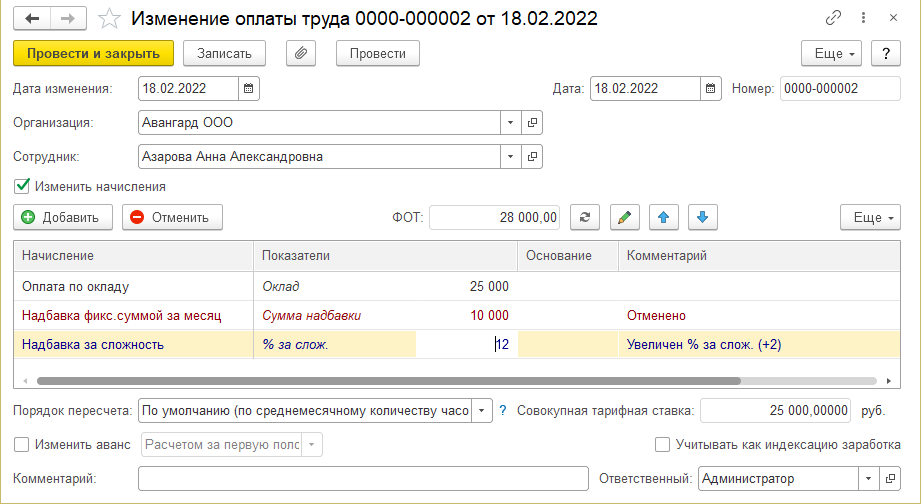Move row up with blue arrow
Screen dimensions: 921x504
pos(664,217)
